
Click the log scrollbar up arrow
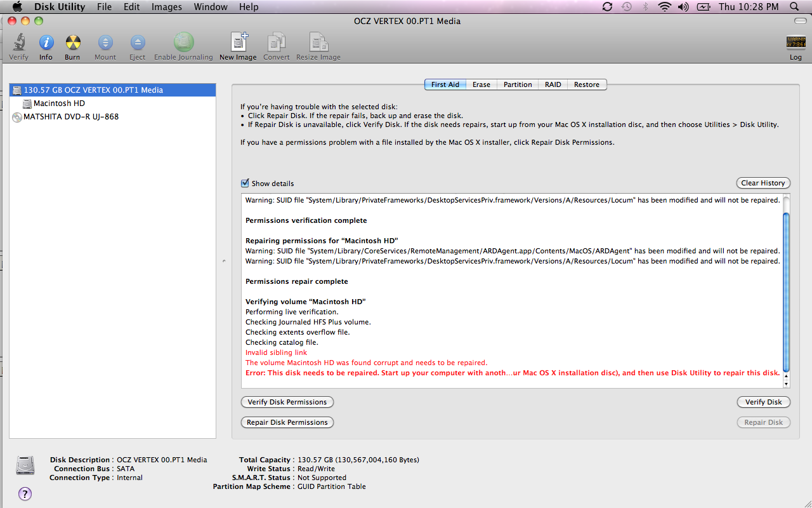click(787, 377)
